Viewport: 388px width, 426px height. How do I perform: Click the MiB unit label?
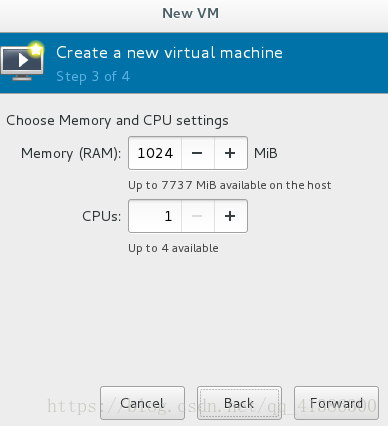[266, 153]
